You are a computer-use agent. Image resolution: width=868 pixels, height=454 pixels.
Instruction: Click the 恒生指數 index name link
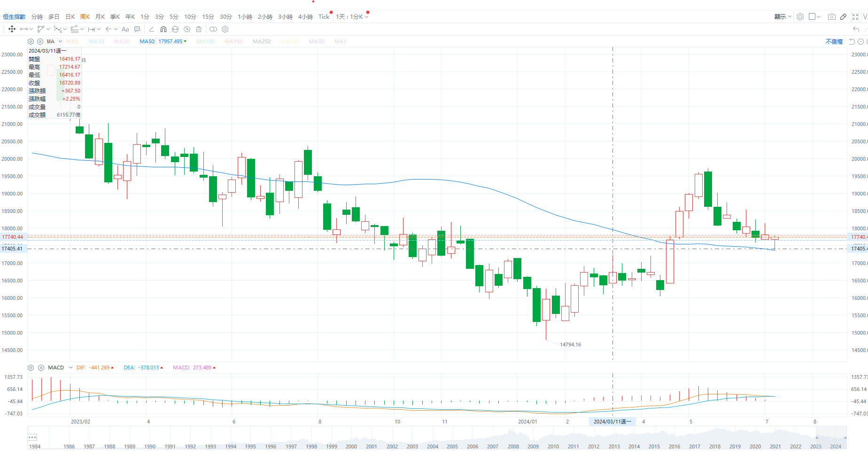coord(14,16)
